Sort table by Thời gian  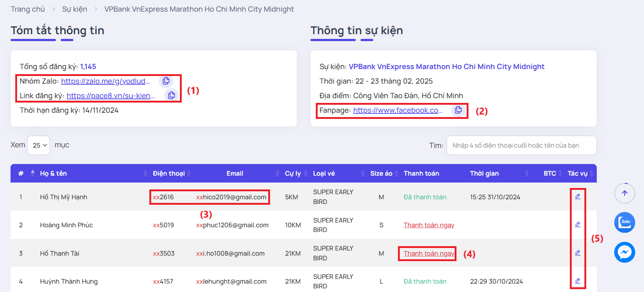click(499, 173)
